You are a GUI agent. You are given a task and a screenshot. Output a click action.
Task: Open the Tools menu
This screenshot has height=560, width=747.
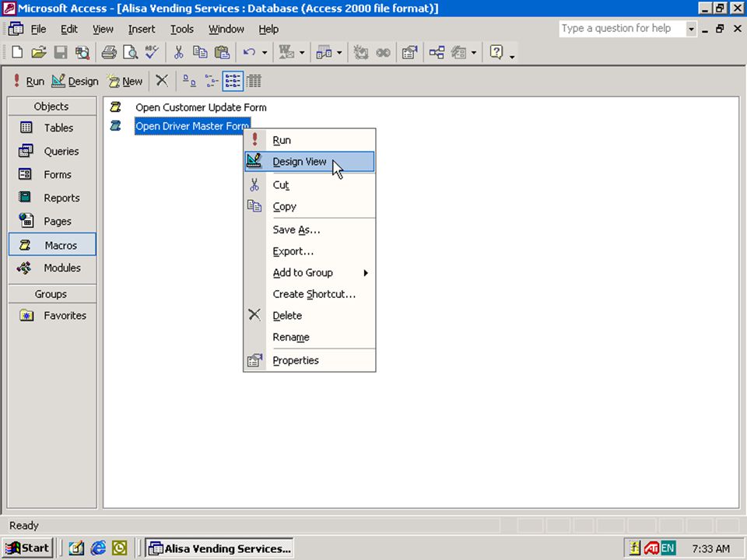[182, 30]
